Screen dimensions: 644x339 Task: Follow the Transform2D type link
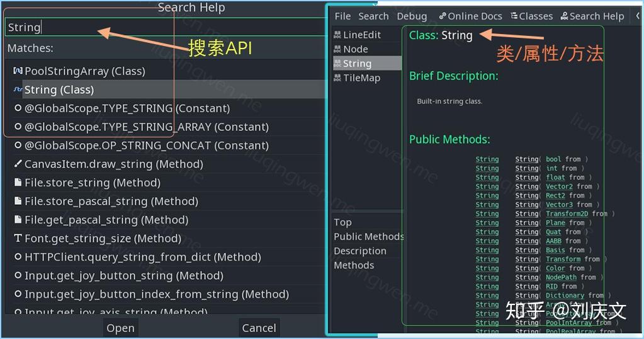[567, 214]
